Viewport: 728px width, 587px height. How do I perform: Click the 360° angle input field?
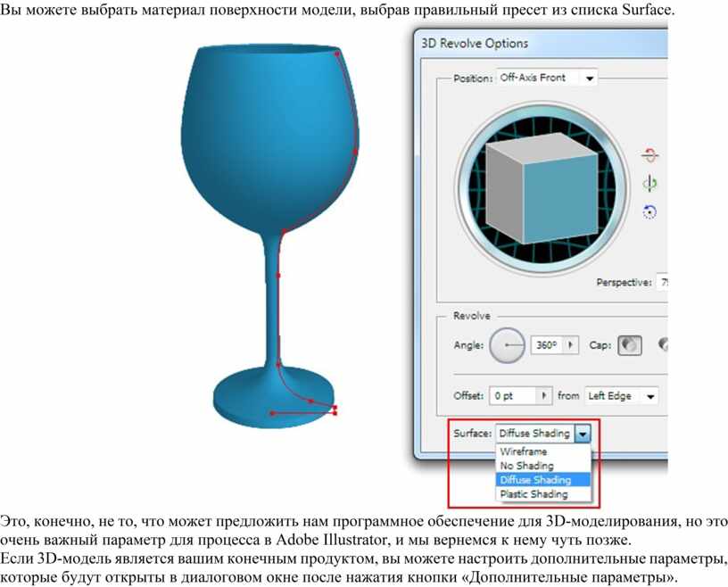547,345
